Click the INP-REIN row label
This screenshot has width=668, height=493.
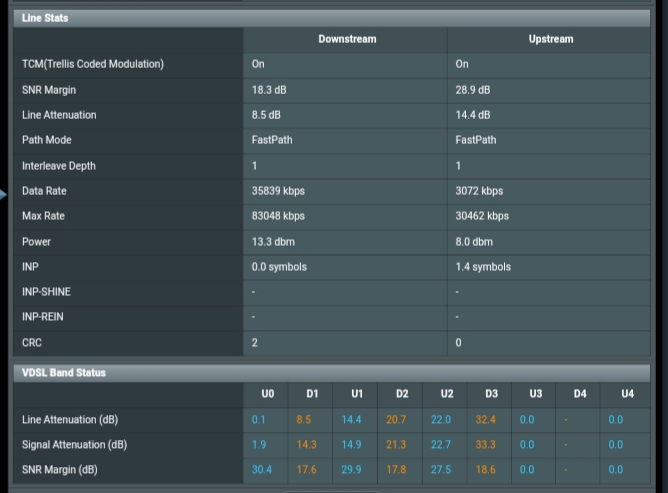tap(43, 317)
